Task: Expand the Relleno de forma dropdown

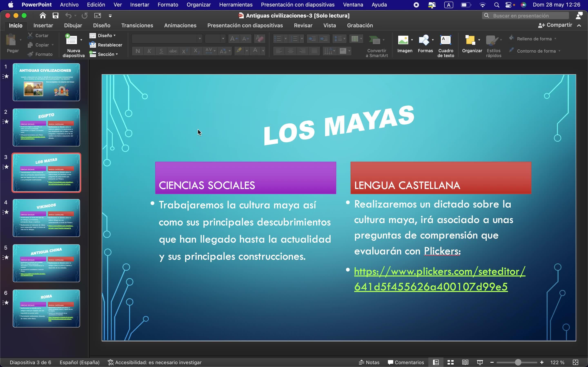Action: (x=555, y=39)
